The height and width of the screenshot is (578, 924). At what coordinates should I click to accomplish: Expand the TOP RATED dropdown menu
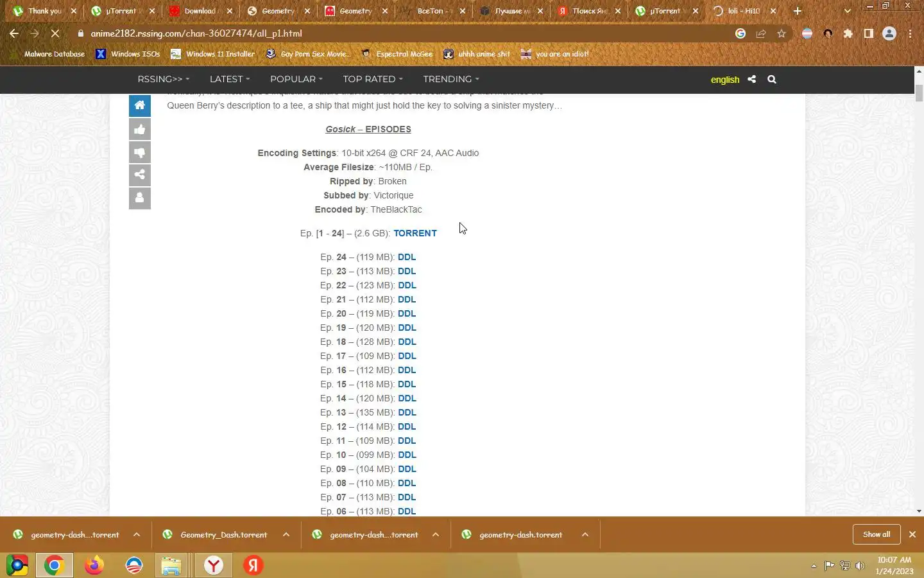pyautogui.click(x=373, y=79)
